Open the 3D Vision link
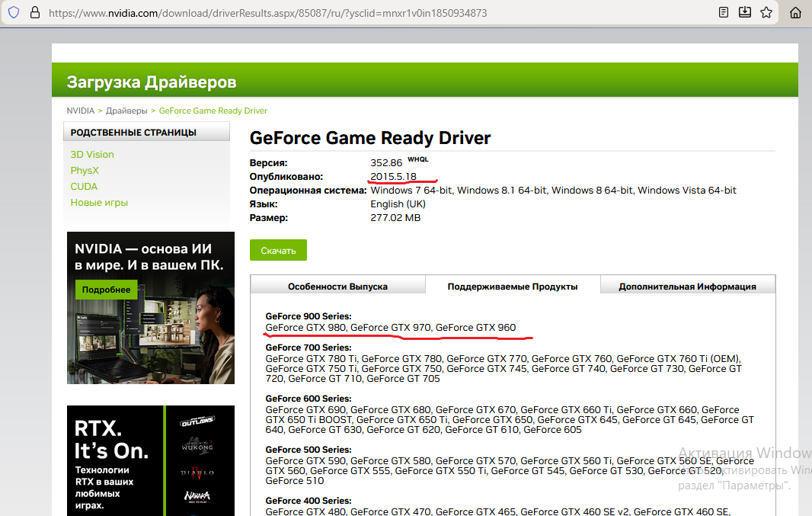Viewport: 812px width, 516px height. pyautogui.click(x=92, y=155)
